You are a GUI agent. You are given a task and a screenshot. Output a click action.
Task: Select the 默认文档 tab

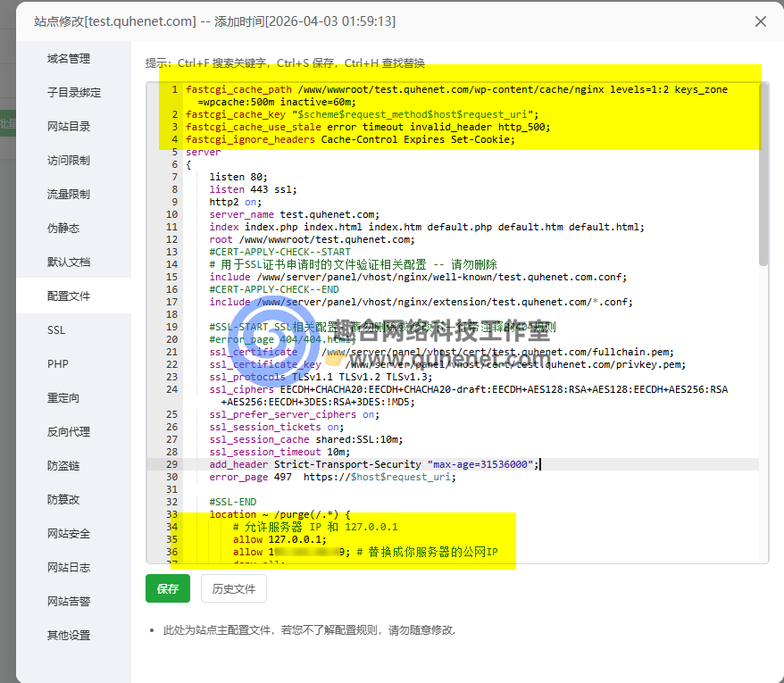[69, 262]
